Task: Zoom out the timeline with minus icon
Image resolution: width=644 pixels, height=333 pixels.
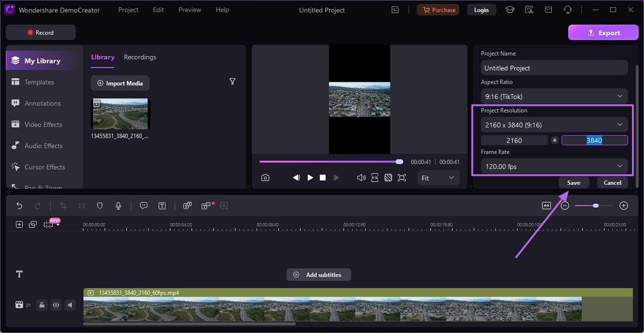Action: (565, 206)
